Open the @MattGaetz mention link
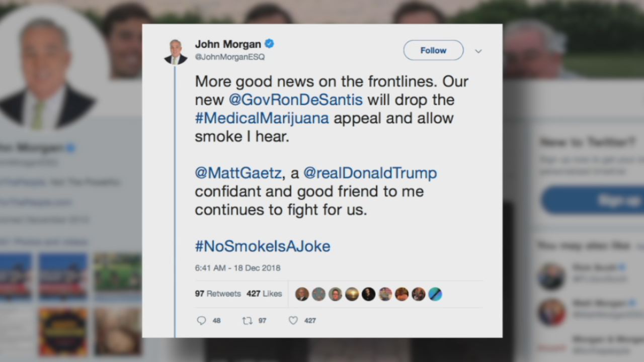Image resolution: width=644 pixels, height=362 pixels. tap(238, 173)
